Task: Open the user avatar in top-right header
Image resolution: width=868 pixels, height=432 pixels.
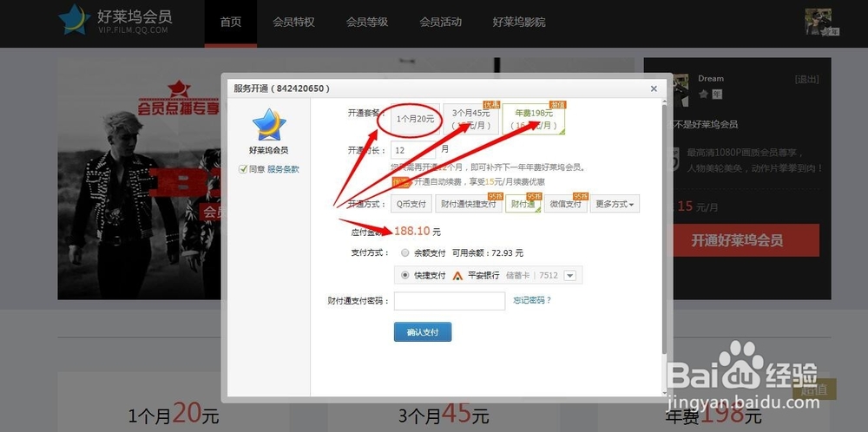Action: coord(818,23)
